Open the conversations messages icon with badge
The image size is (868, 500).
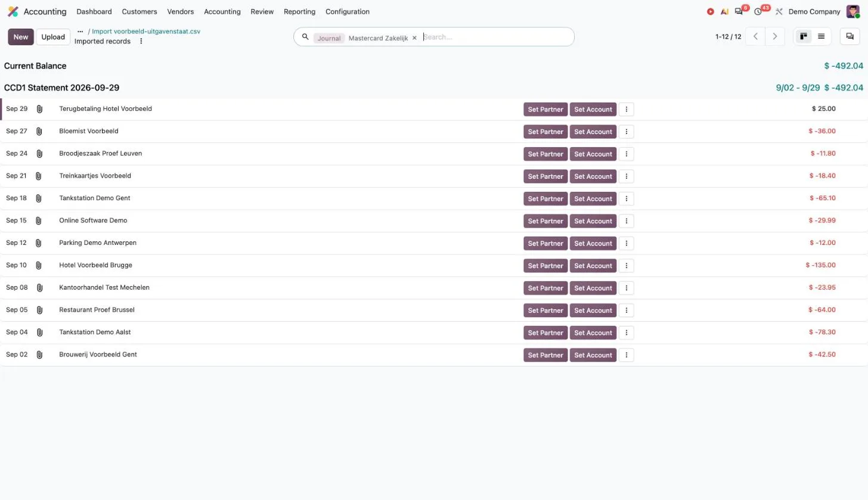[739, 11]
